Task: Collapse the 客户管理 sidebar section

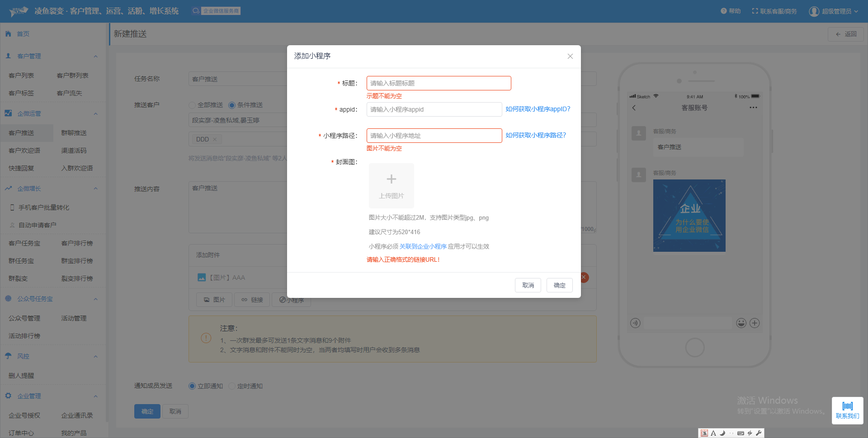Action: pos(95,57)
